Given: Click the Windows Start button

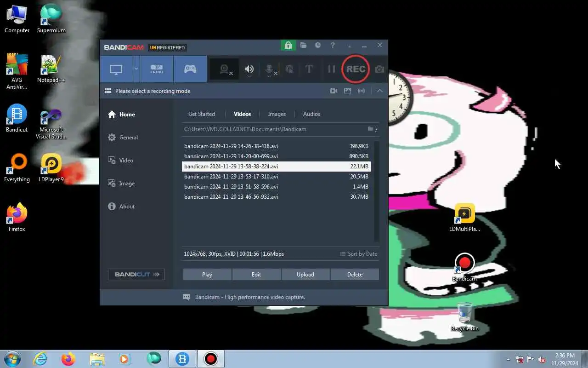Looking at the screenshot, I should [12, 359].
